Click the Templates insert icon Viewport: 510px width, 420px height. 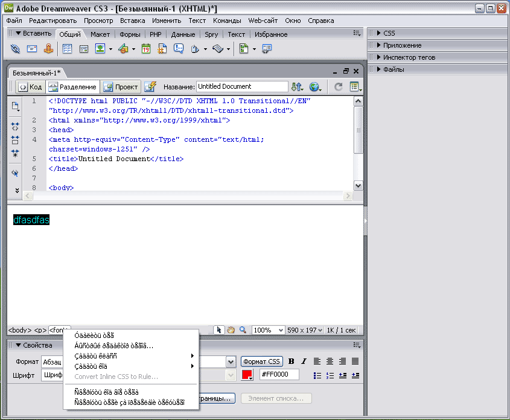click(244, 49)
